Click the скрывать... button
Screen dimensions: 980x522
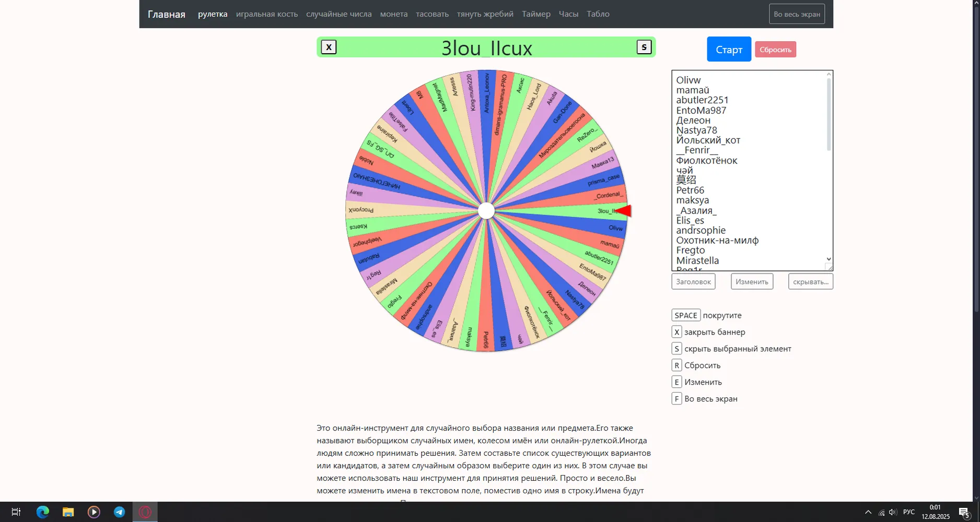pos(811,281)
